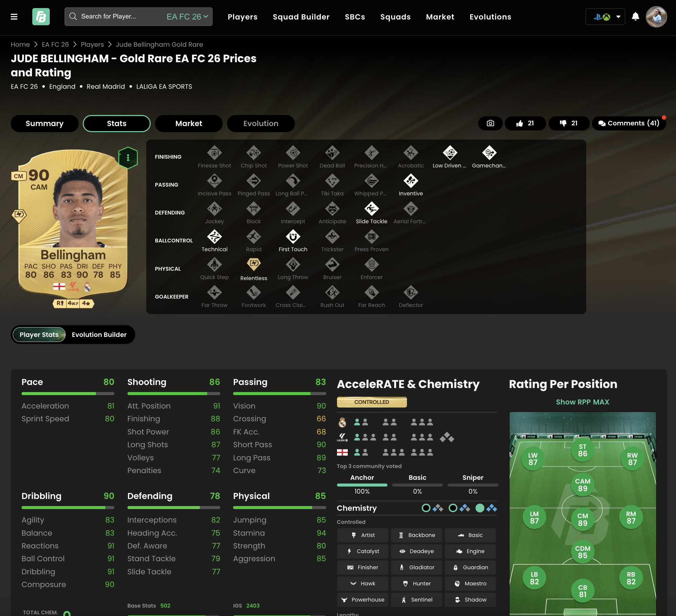Open the card options hexagon menu
The height and width of the screenshot is (616, 676).
click(128, 158)
